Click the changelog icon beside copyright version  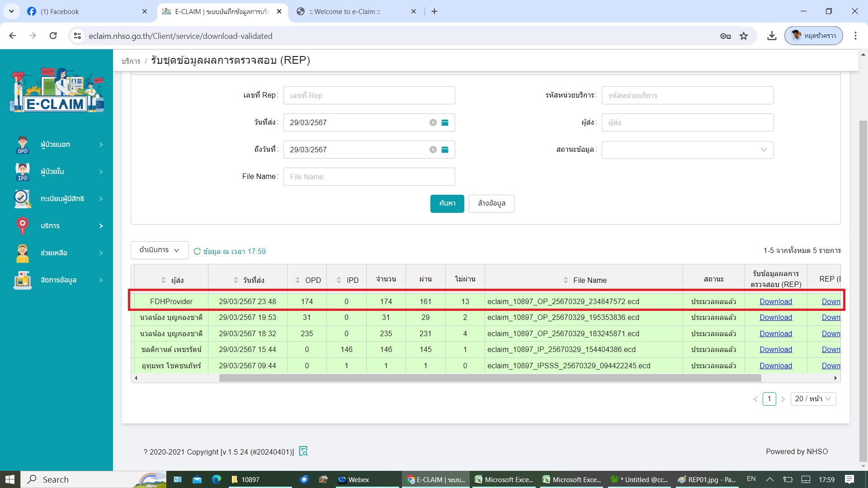(x=303, y=451)
